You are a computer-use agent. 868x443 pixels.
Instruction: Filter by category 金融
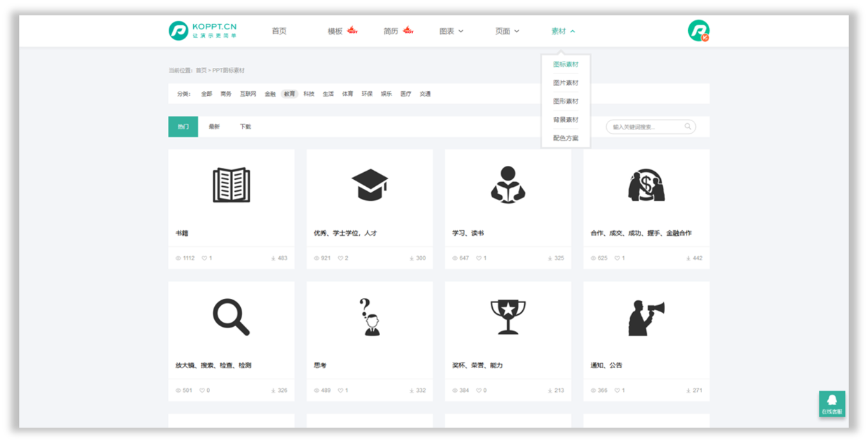point(270,94)
